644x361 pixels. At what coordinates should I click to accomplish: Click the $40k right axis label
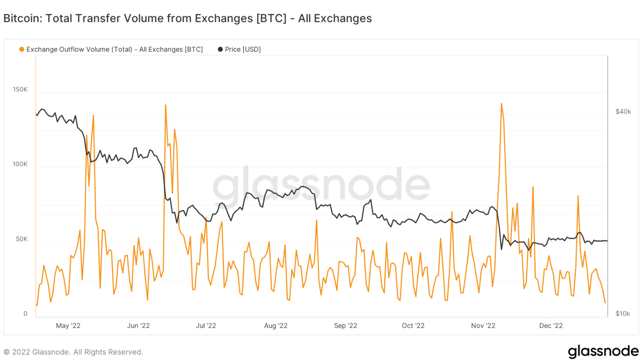(623, 112)
